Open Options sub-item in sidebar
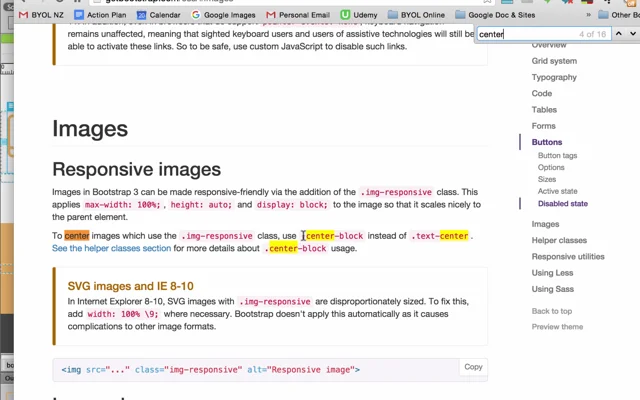Screen dimensions: 640x400 click(x=551, y=167)
